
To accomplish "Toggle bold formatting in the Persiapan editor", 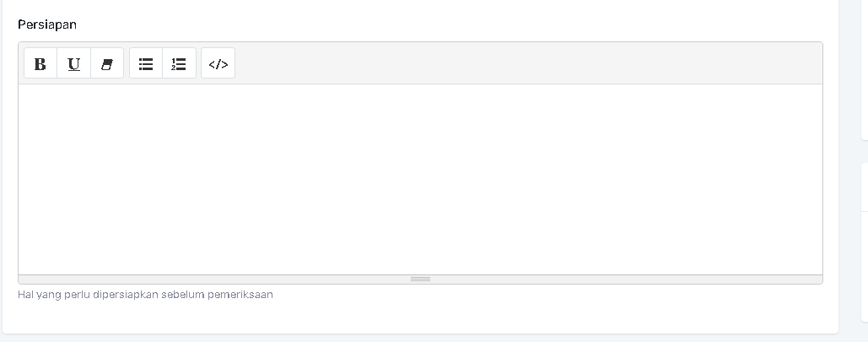I will [40, 63].
